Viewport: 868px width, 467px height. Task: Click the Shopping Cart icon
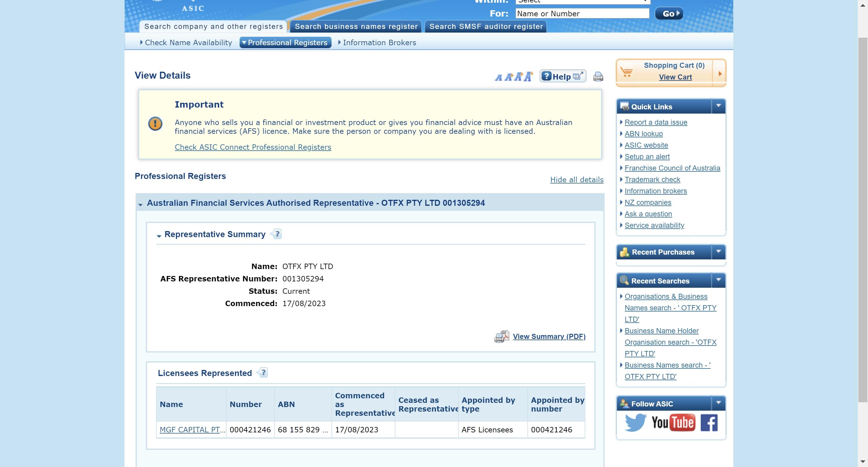point(627,71)
